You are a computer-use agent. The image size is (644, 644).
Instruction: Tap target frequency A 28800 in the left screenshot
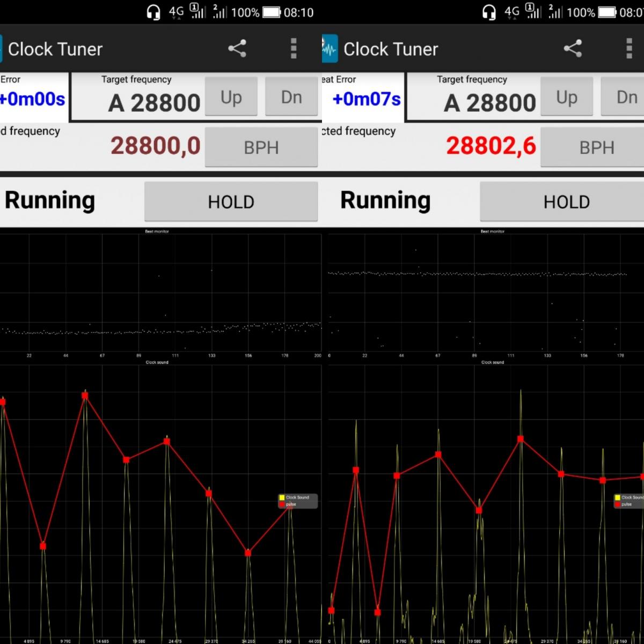(155, 103)
